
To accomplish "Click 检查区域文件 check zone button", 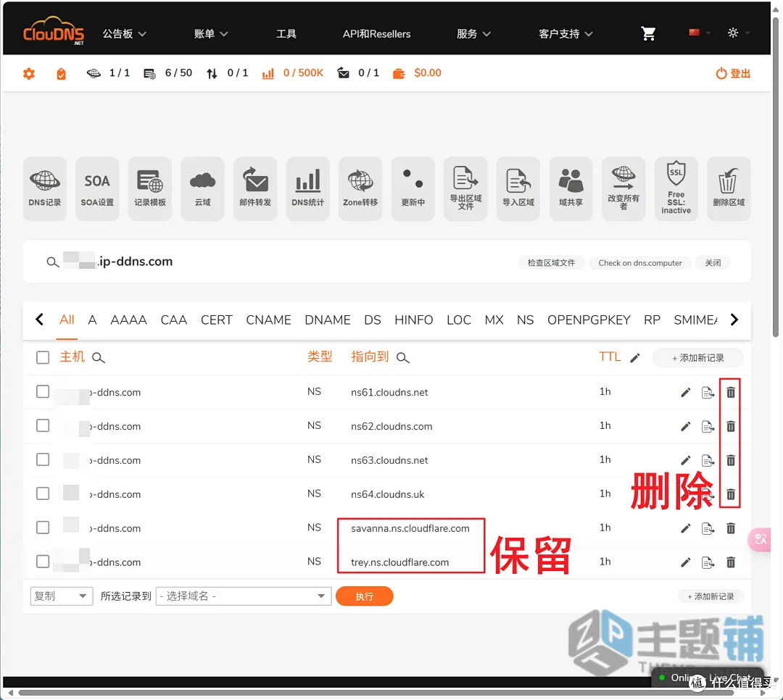I will point(551,262).
